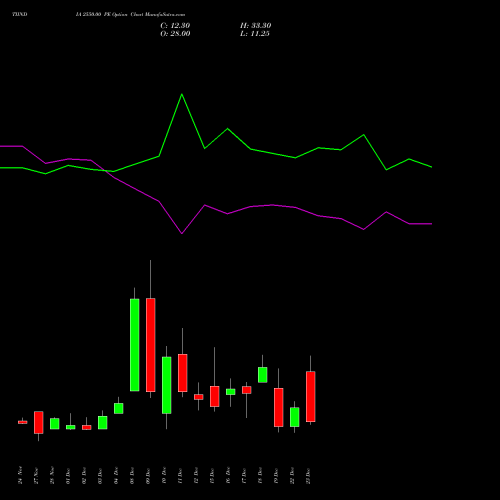Click the PE Option Chart title text
The width and height of the screenshot is (500, 500).
tap(130, 15)
